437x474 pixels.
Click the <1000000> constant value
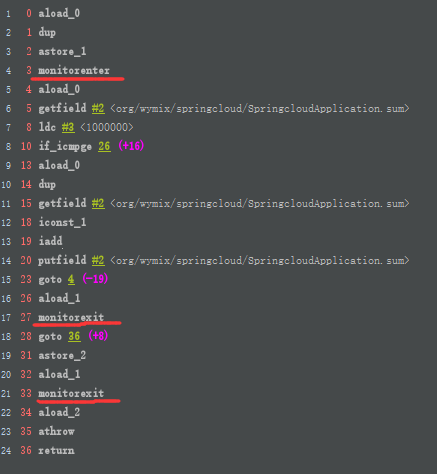[x=107, y=127]
